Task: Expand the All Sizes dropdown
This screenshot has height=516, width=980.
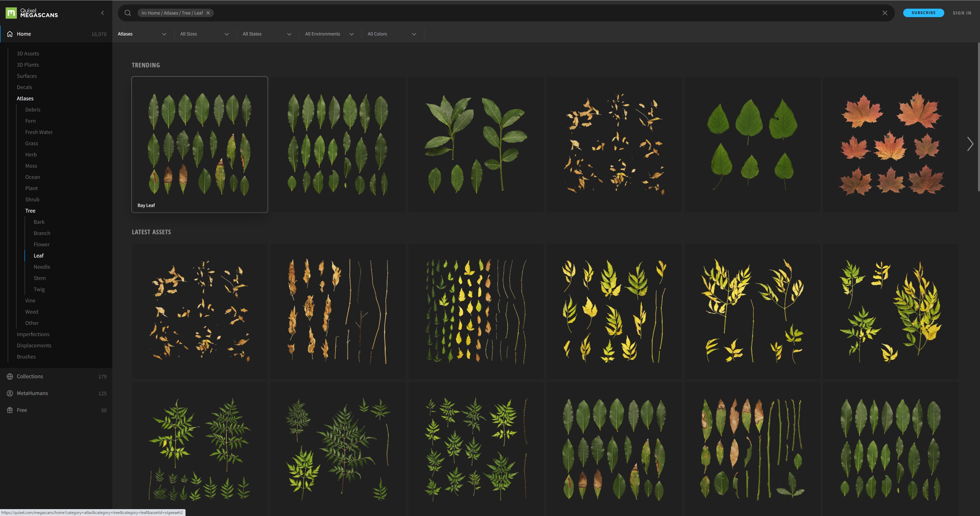Action: click(204, 34)
